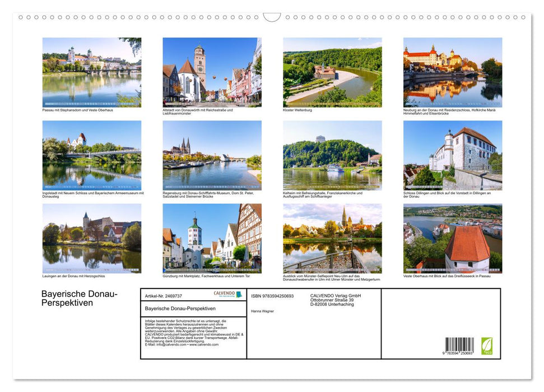Click the calendar hanger notch at top

point(272,17)
